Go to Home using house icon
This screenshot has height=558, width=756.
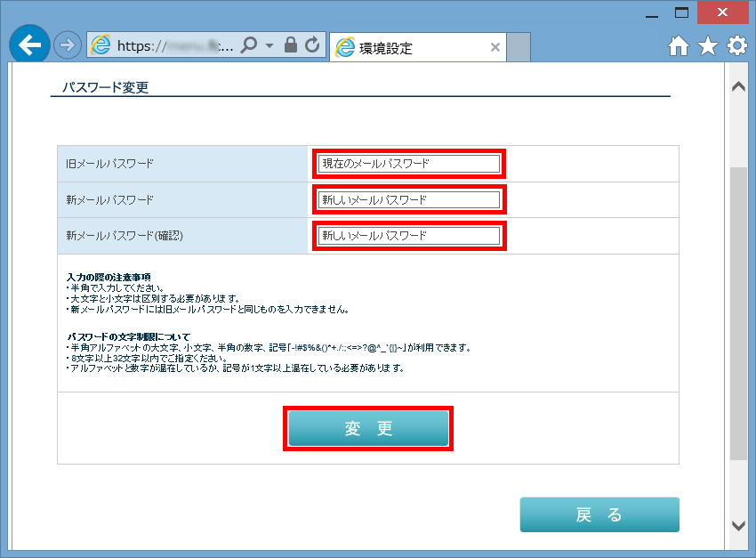[x=679, y=46]
